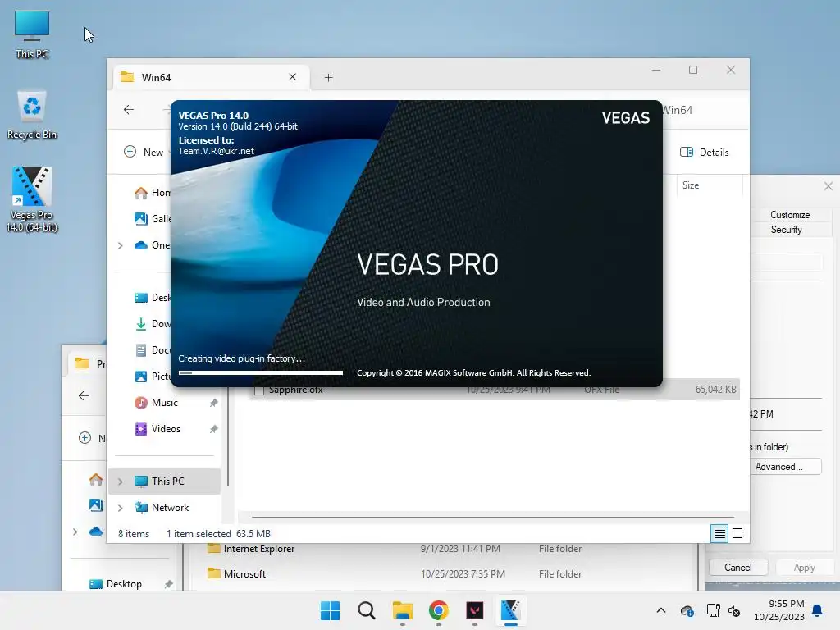Viewport: 840px width, 630px height.
Task: Close the Properties dialog
Action: click(829, 186)
